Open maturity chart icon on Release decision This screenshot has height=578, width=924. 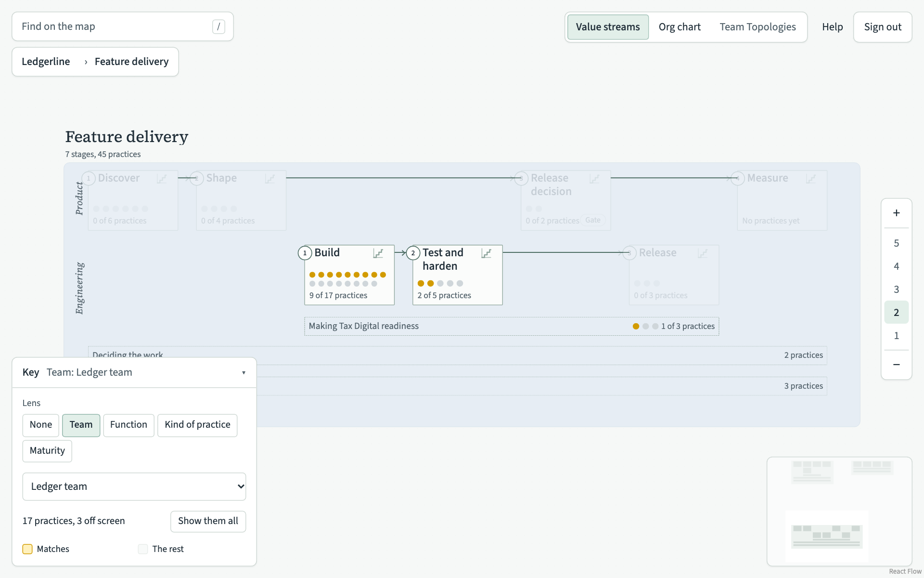click(x=595, y=179)
